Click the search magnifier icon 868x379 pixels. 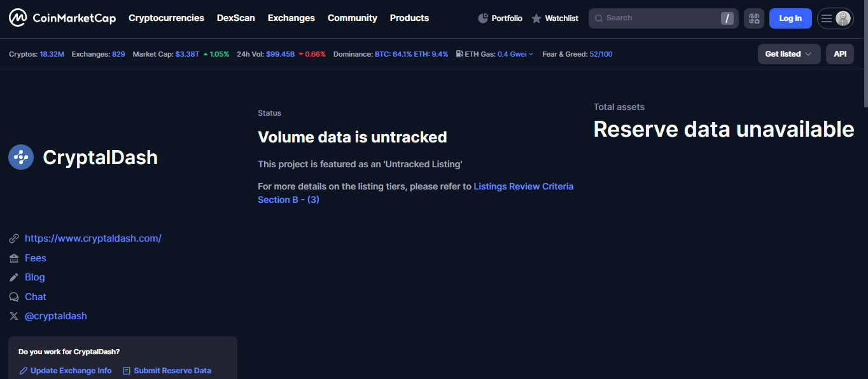click(x=598, y=18)
